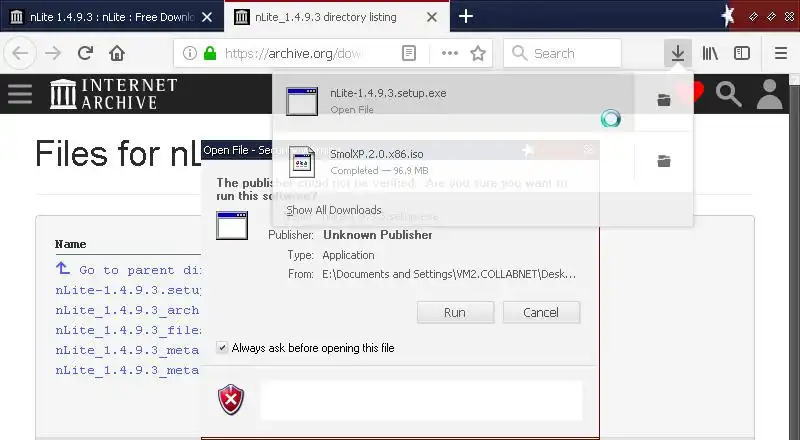
Task: Switch to the nLite 1.4.9.3 Free Download tab
Action: pyautogui.click(x=112, y=17)
